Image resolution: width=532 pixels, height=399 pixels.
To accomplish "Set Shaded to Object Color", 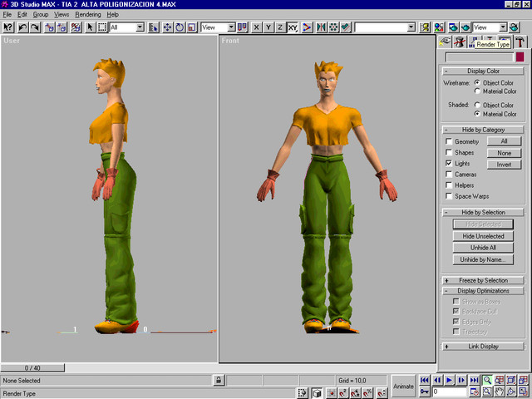I will click(x=477, y=105).
